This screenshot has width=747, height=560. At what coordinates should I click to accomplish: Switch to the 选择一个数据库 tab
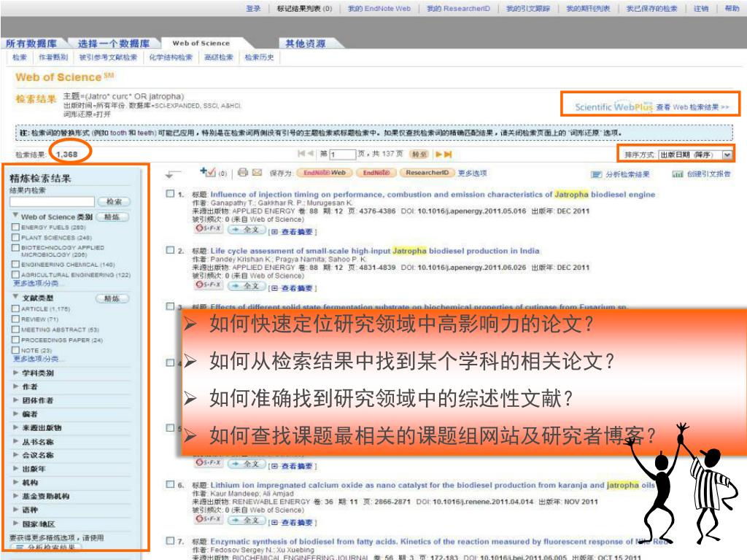114,43
